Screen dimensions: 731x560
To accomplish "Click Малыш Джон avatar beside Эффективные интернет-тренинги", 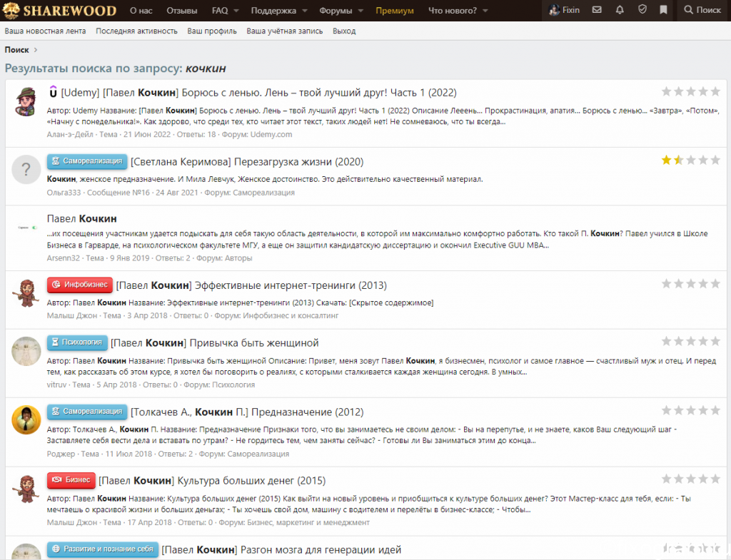I will point(26,293).
